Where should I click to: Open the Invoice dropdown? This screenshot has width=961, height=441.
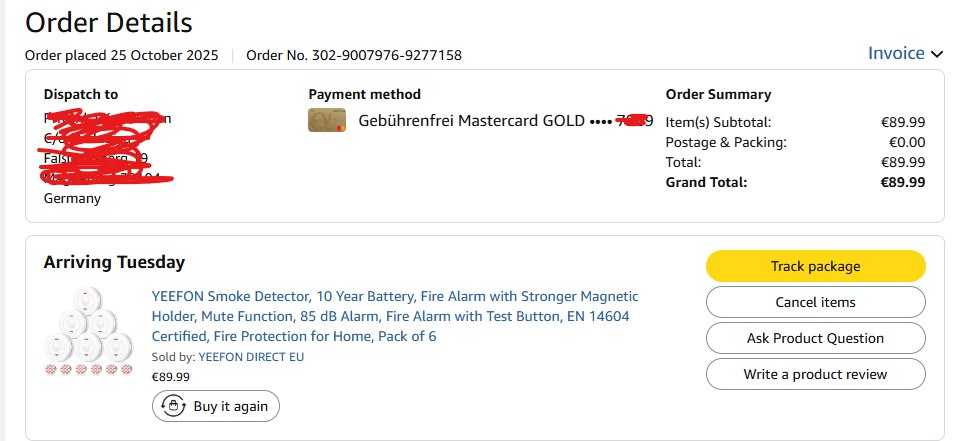coord(896,53)
